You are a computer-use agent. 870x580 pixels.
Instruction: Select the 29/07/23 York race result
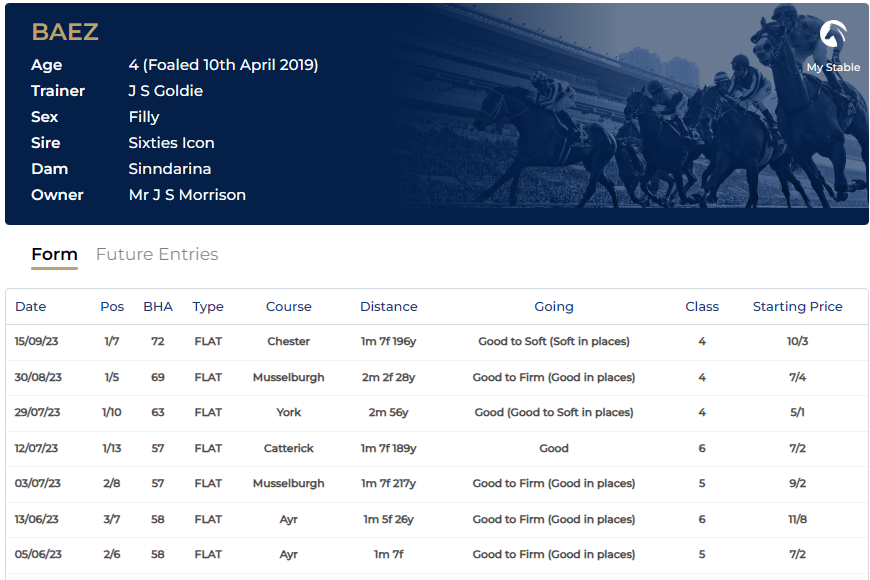(x=289, y=413)
